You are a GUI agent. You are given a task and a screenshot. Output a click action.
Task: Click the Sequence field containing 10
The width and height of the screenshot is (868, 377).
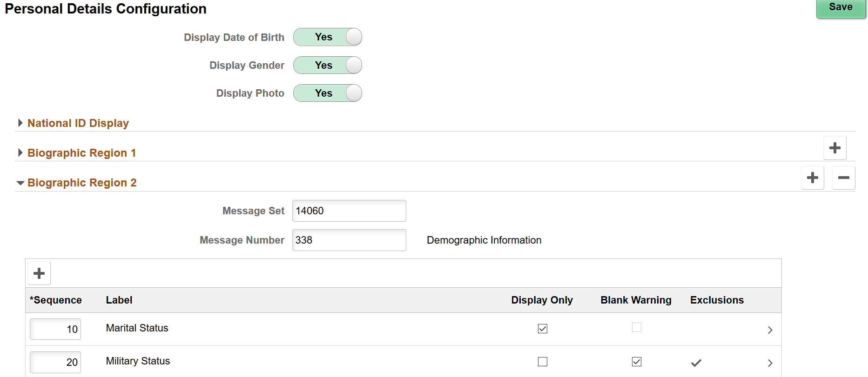point(55,329)
